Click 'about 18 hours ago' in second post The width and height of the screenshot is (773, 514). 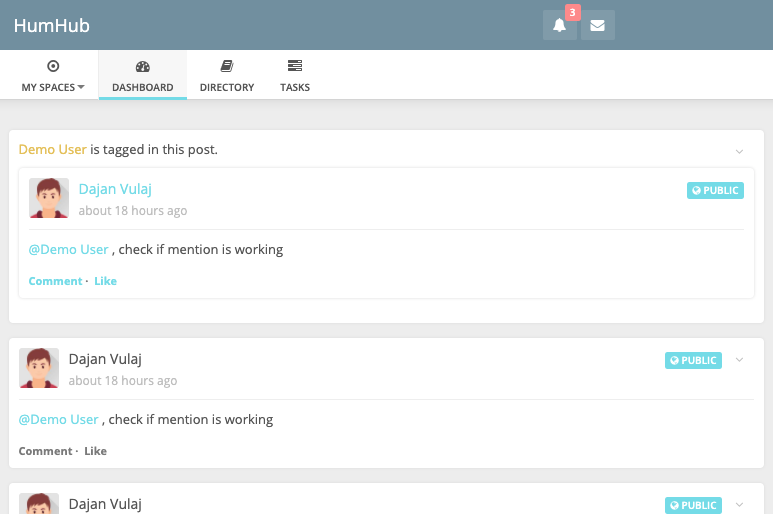point(123,380)
